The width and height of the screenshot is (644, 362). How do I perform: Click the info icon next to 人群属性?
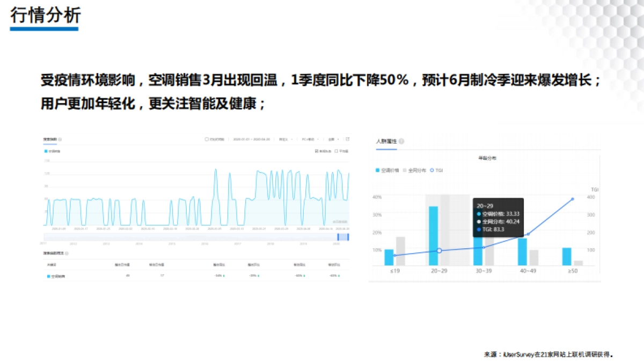click(401, 142)
